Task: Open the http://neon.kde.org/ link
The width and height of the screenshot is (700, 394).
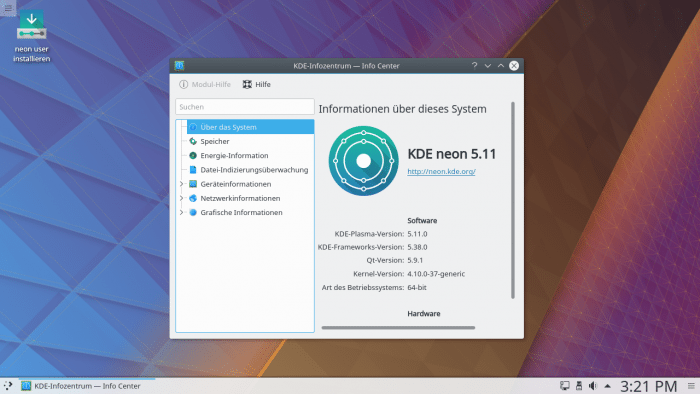Action: pyautogui.click(x=441, y=171)
